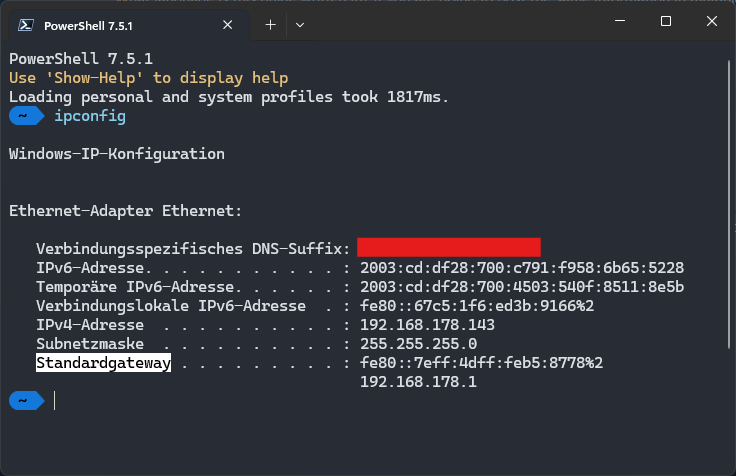Close the terminal window
736x476 pixels.
712,22
